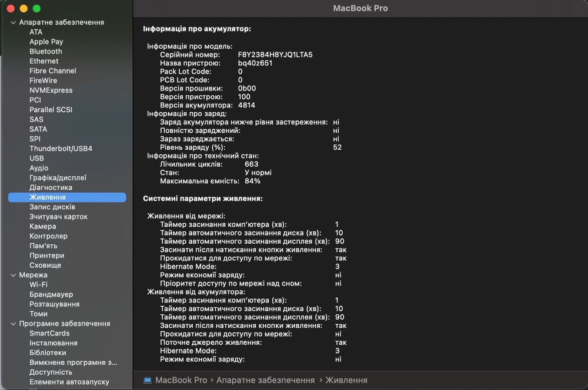588x390 pixels.
Task: Select Thunderbolt/USB4 entry
Action: pos(61,149)
